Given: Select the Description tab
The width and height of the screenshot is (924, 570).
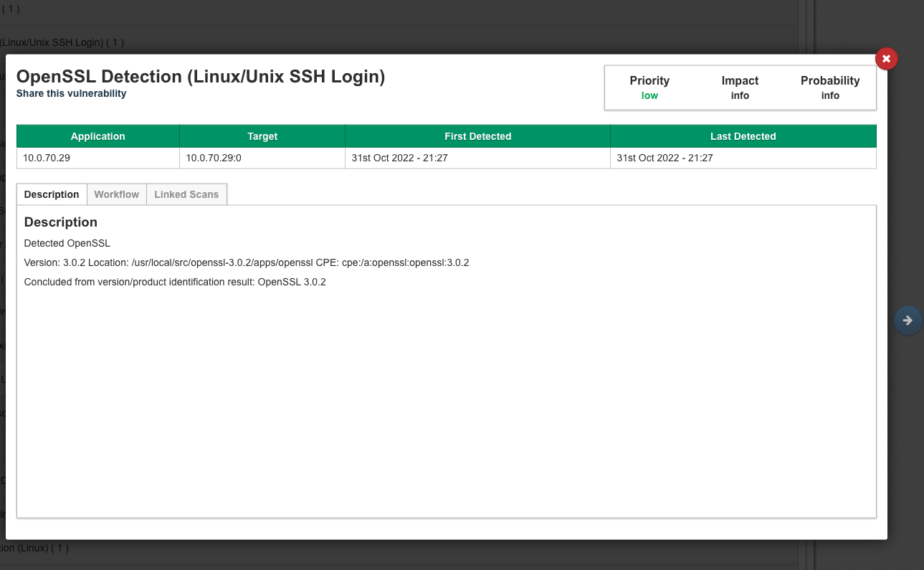Looking at the screenshot, I should pyautogui.click(x=52, y=194).
